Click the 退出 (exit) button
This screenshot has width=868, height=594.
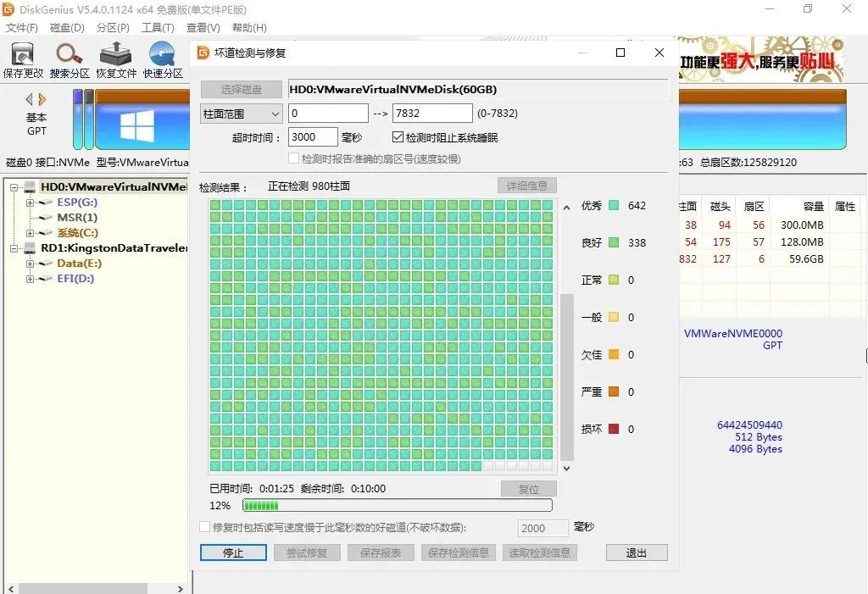[x=636, y=552]
